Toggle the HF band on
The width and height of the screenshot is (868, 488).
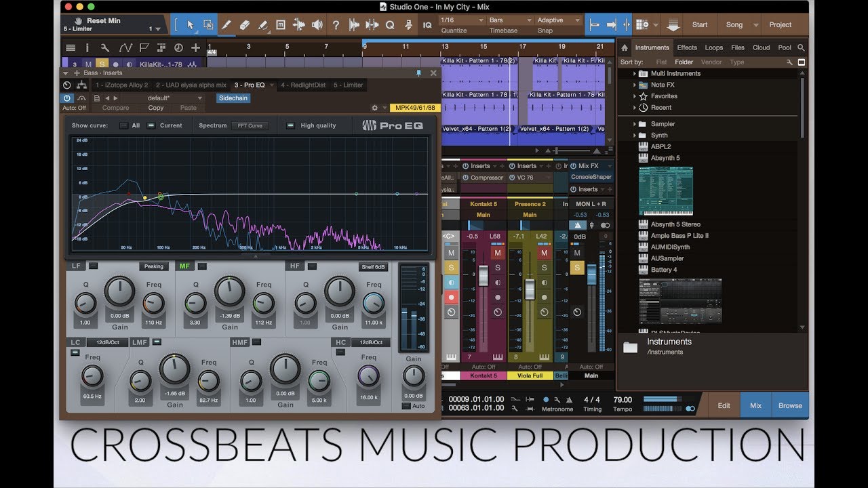pyautogui.click(x=311, y=266)
